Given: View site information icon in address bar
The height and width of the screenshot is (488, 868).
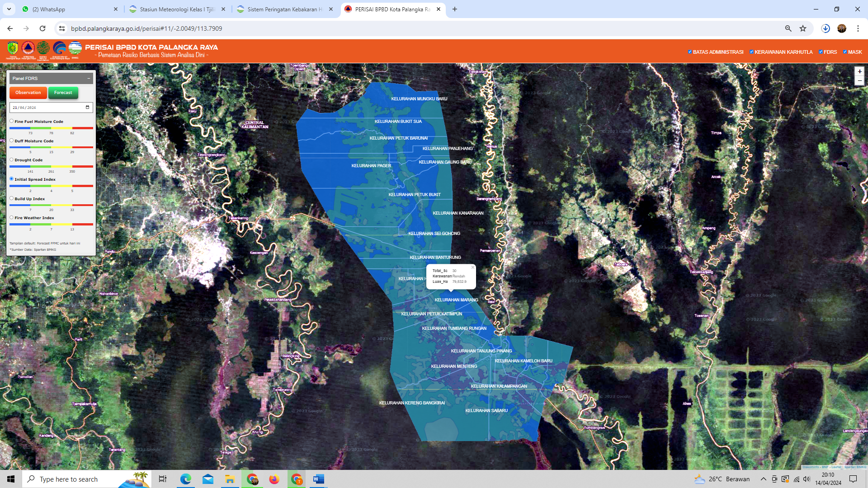Looking at the screenshot, I should (x=62, y=28).
